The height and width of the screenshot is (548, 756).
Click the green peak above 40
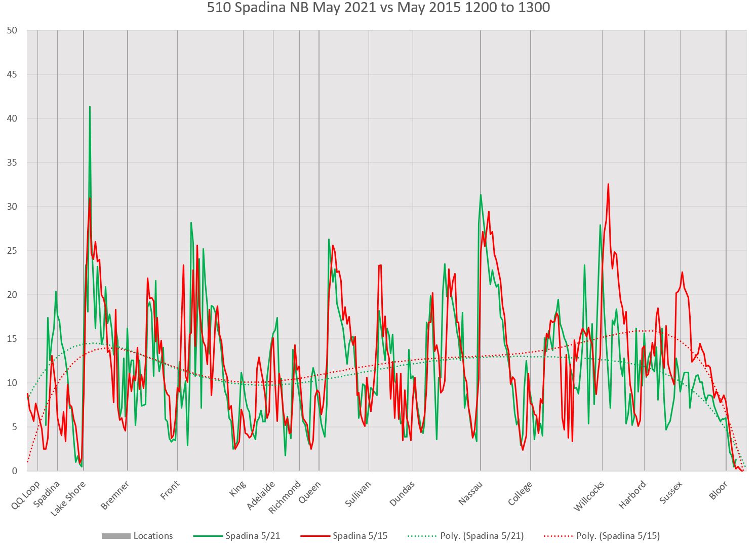pos(90,107)
